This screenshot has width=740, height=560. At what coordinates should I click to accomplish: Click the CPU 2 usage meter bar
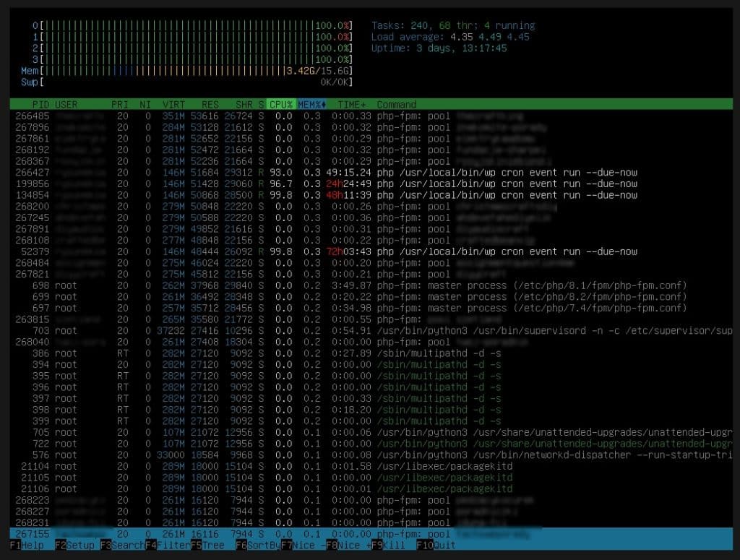[192, 48]
